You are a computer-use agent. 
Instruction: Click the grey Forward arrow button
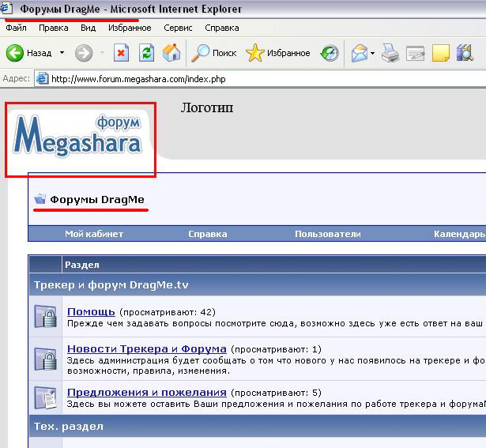point(84,53)
